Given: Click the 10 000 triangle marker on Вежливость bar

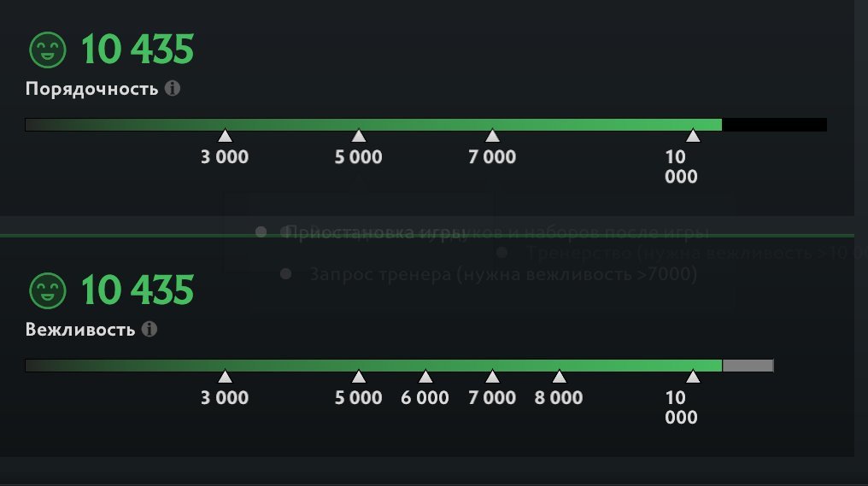Looking at the screenshot, I should pyautogui.click(x=693, y=377).
